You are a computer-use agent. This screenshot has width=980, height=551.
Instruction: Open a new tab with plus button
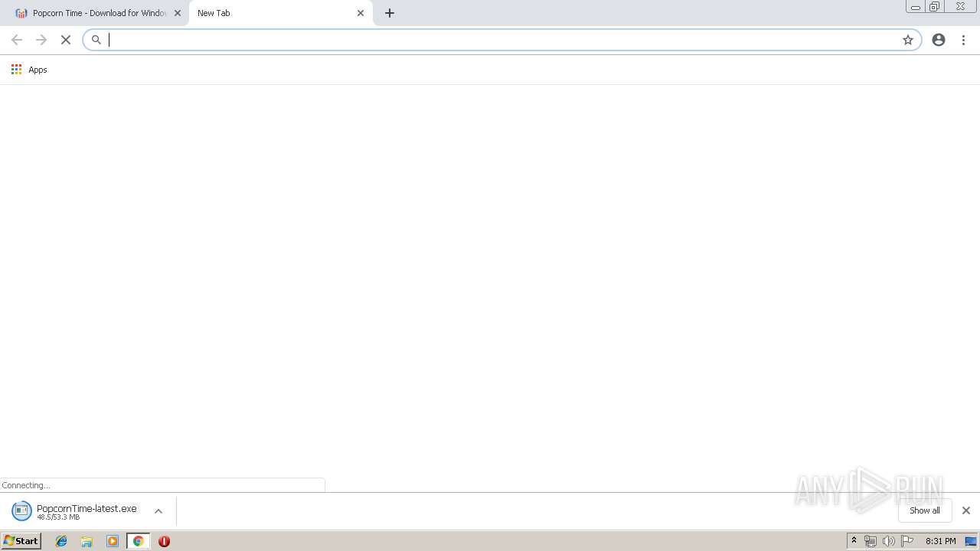[390, 13]
